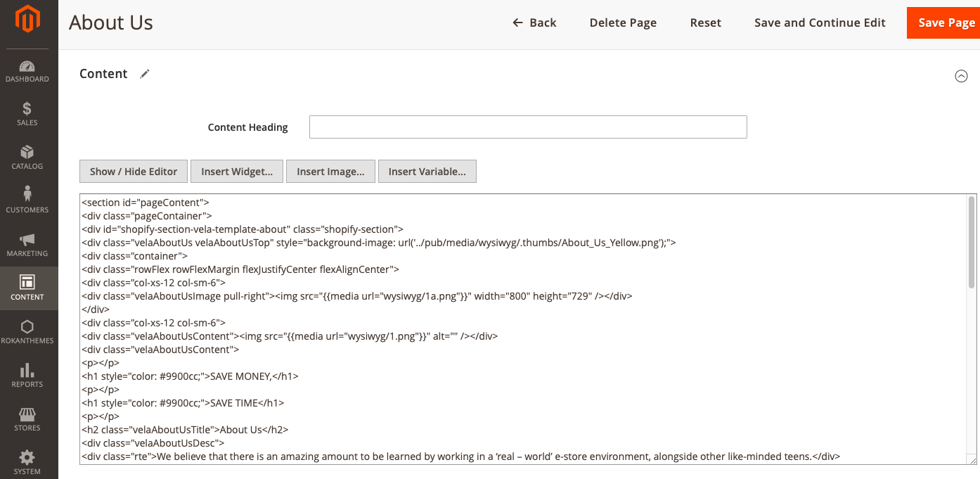Toggle the editor with Show / Hide Editor
Screen dimensions: 980x479
[x=133, y=171]
